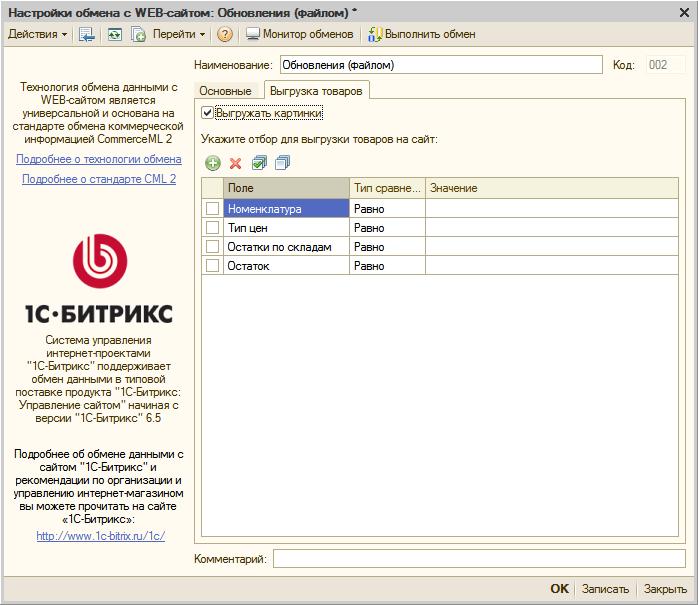This screenshot has height=605, width=698.
Task: Click the help question mark icon
Action: [225, 34]
